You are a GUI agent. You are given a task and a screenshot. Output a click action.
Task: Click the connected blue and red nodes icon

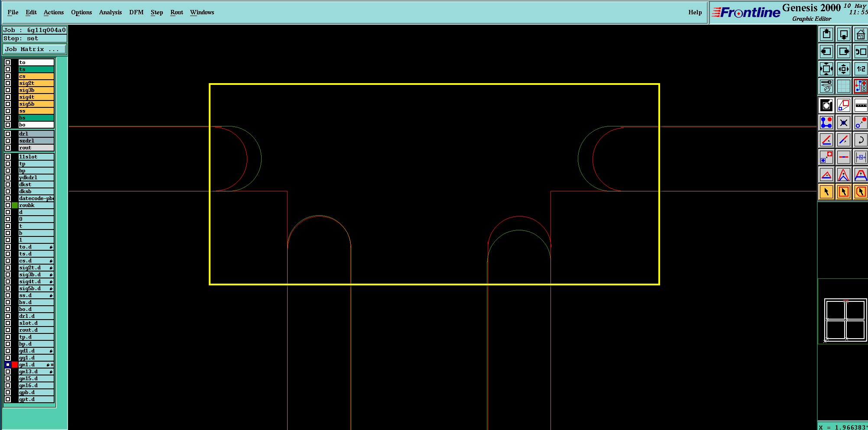point(826,123)
